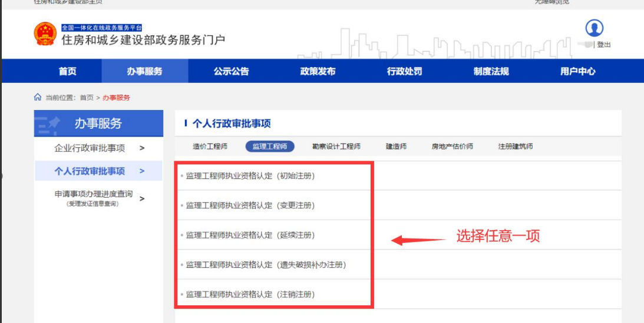This screenshot has height=323, width=644.
Task: Switch to the 造价工程师 tab
Action: [x=210, y=146]
